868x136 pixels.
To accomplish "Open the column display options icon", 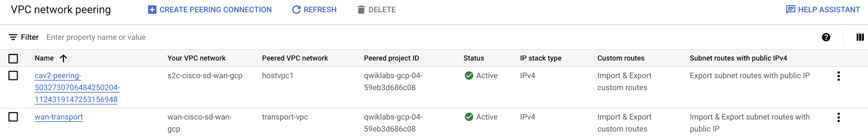I will click(x=860, y=37).
